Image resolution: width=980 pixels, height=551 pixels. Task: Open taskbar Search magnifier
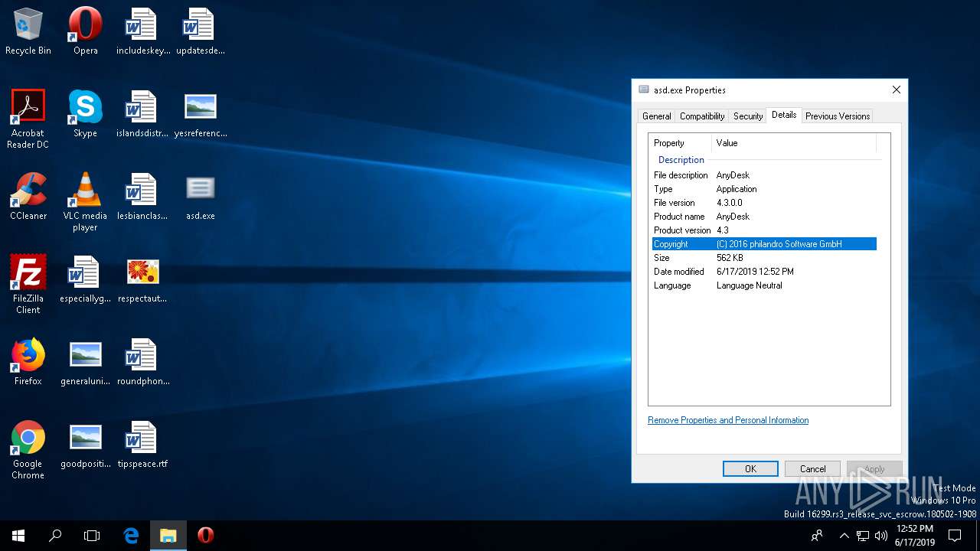coord(55,536)
